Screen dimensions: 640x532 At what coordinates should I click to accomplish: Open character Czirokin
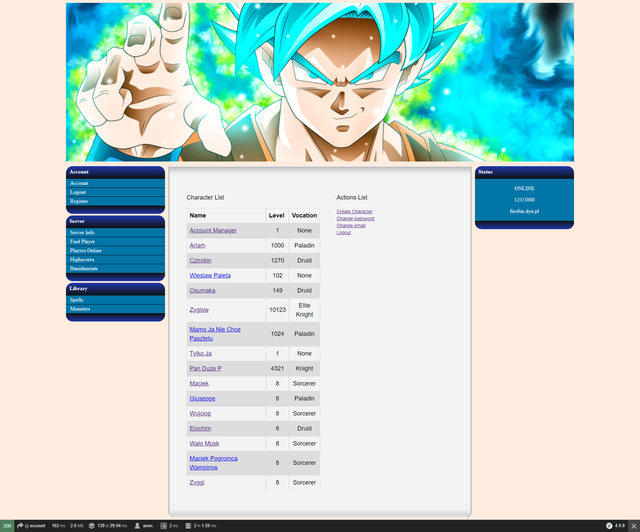(x=200, y=260)
